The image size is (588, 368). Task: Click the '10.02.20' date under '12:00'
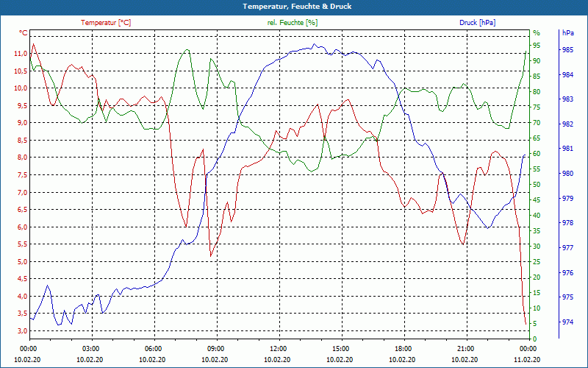[x=277, y=359]
